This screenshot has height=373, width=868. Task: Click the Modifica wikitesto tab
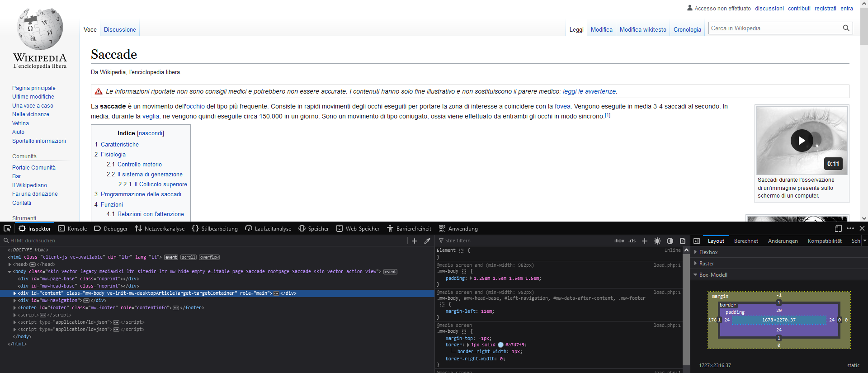[643, 29]
